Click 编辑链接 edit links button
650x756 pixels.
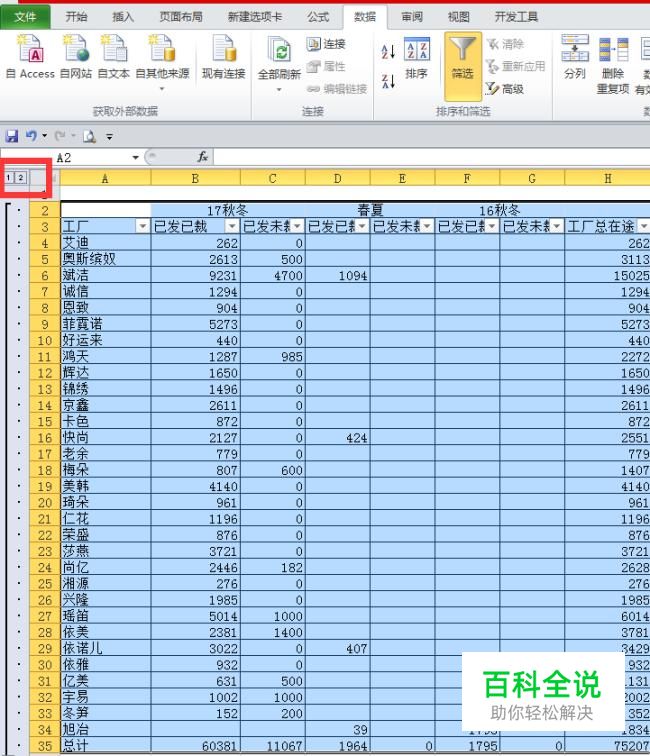click(x=337, y=89)
